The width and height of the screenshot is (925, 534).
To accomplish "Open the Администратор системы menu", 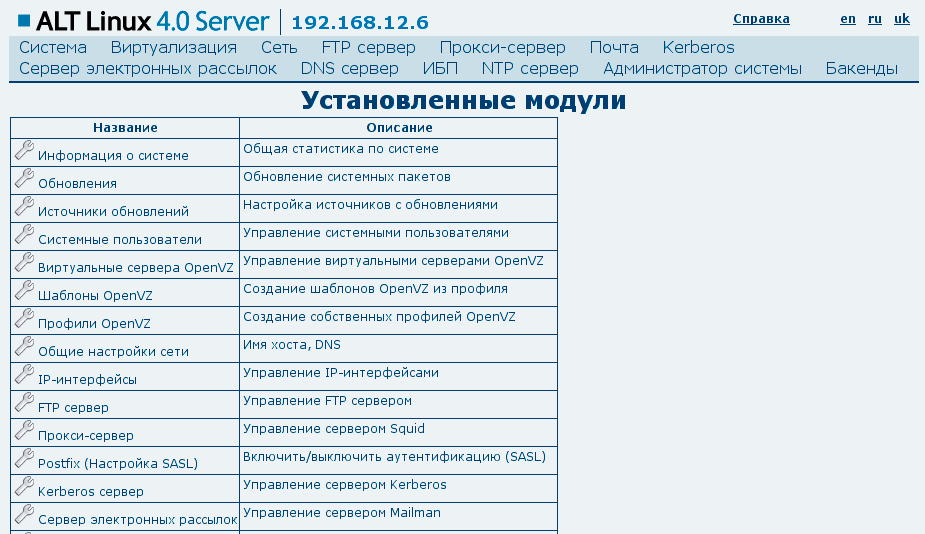I will point(703,68).
